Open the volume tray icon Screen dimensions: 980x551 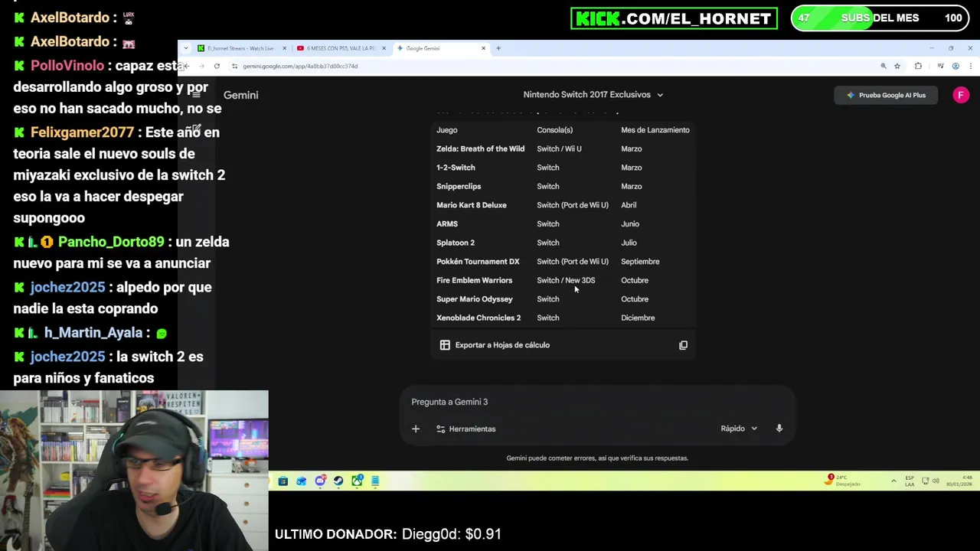click(936, 481)
